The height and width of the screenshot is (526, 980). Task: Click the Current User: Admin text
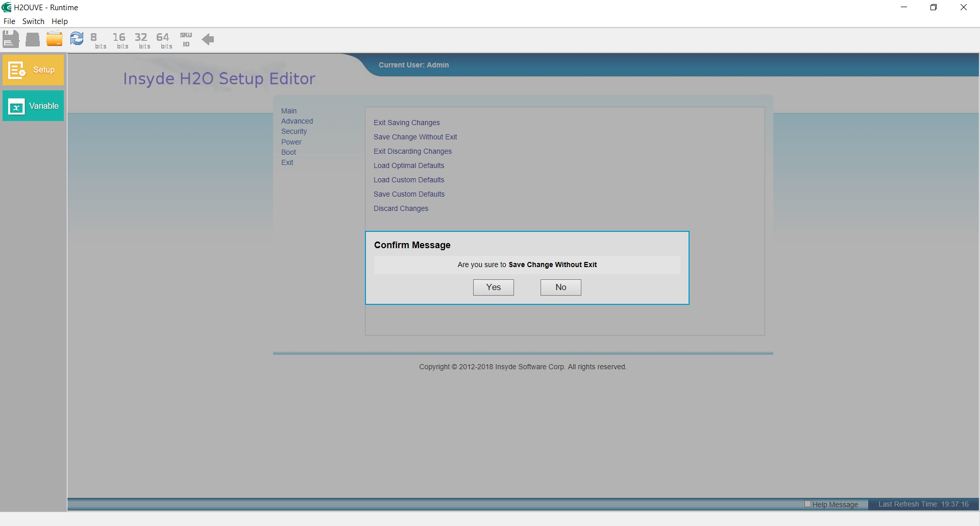pyautogui.click(x=414, y=65)
